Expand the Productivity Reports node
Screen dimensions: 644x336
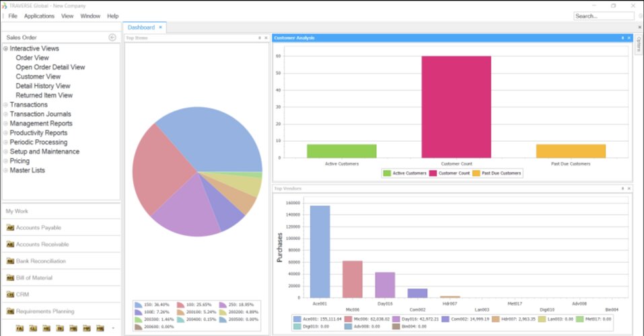(x=6, y=133)
